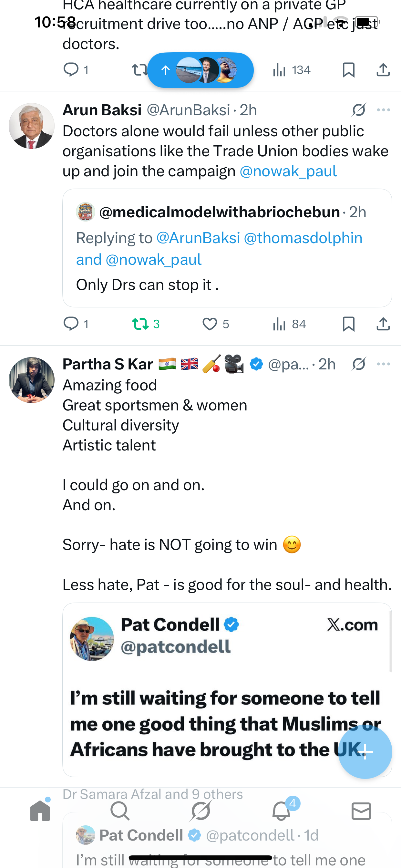401x868 pixels.
Task: Undo repost on Arun Baksi's post
Action: [x=140, y=324]
